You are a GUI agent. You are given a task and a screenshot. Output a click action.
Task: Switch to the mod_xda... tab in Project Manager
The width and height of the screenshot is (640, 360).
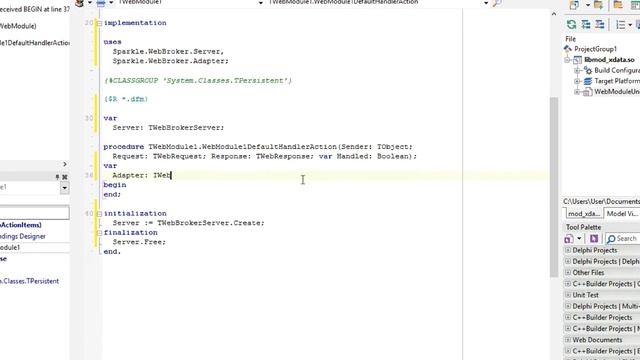(584, 213)
